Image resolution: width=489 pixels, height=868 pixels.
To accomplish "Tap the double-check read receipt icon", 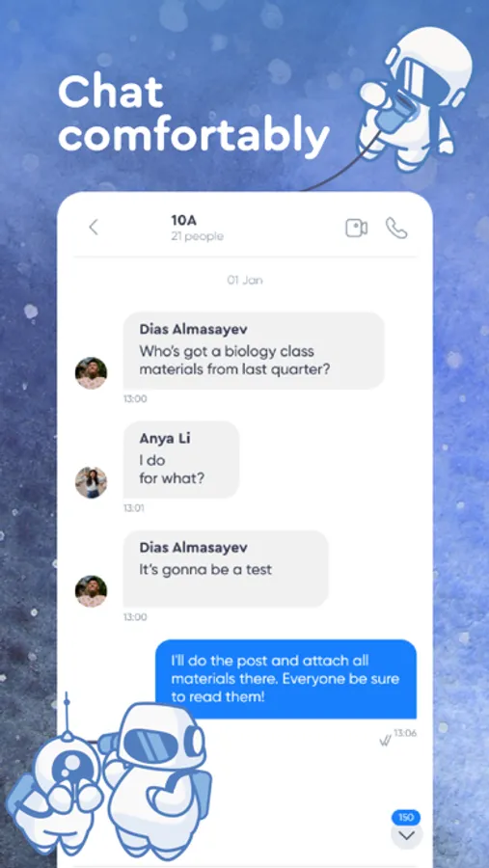I will (x=386, y=741).
